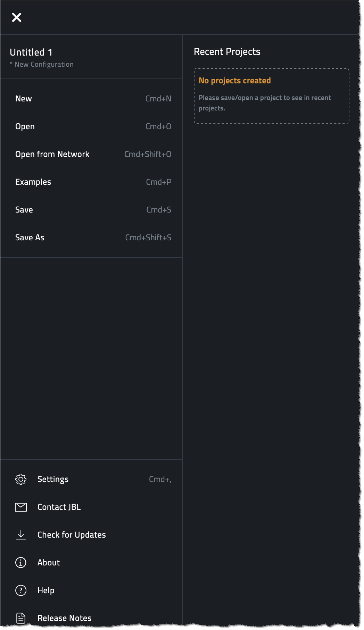Click the Untitled 1 project title
The image size is (364, 630).
point(31,52)
